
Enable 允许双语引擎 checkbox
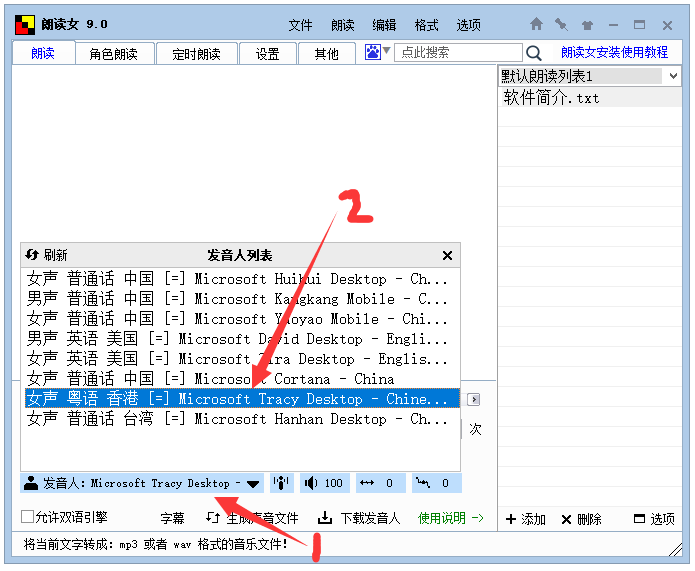pos(27,516)
